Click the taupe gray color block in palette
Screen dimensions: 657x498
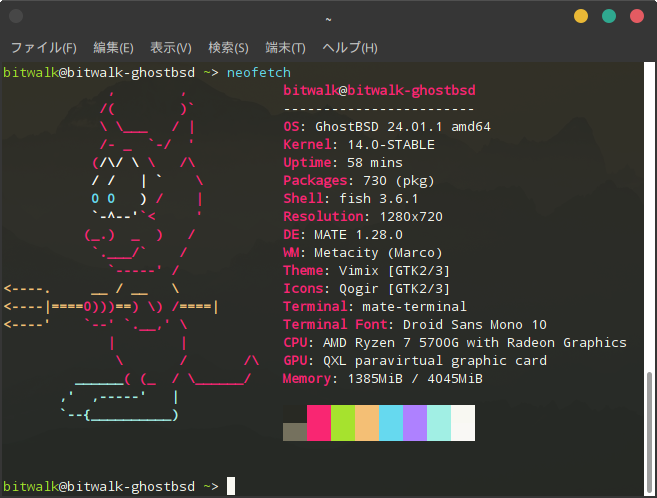pos(295,432)
